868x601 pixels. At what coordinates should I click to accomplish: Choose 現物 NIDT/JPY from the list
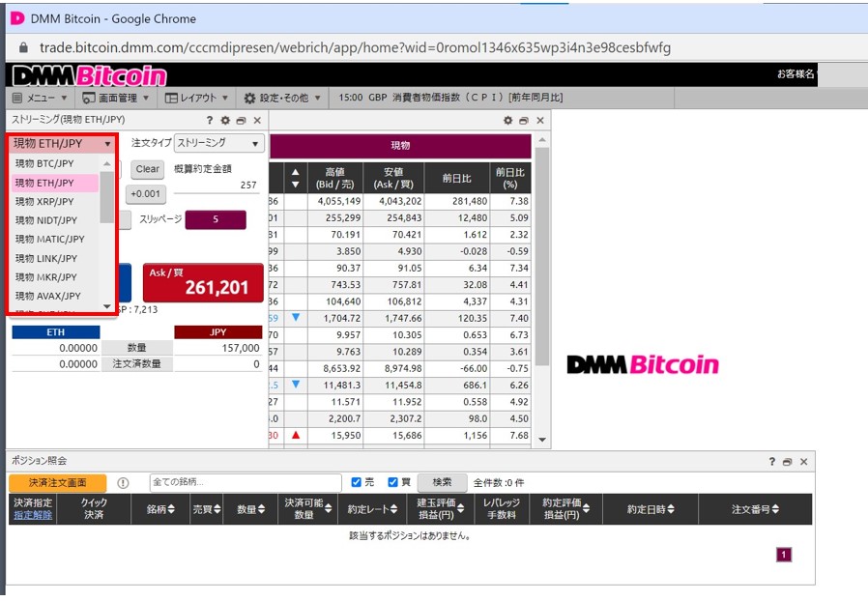[55, 220]
